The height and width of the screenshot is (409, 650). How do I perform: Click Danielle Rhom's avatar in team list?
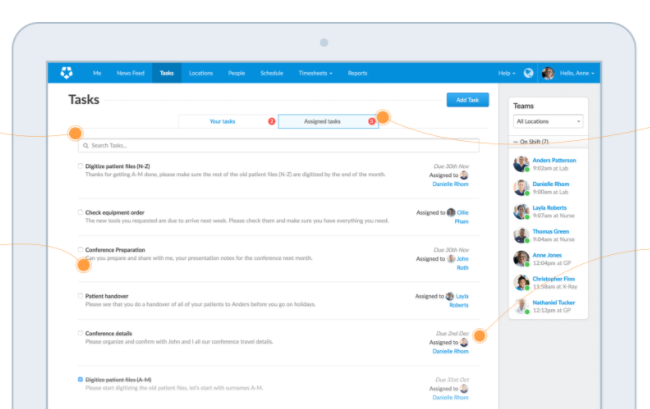[521, 188]
